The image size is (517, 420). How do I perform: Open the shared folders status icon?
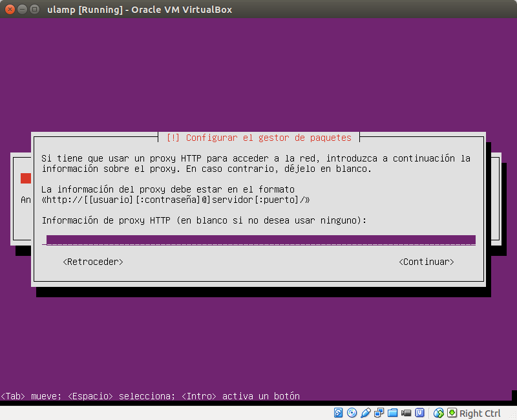point(393,413)
